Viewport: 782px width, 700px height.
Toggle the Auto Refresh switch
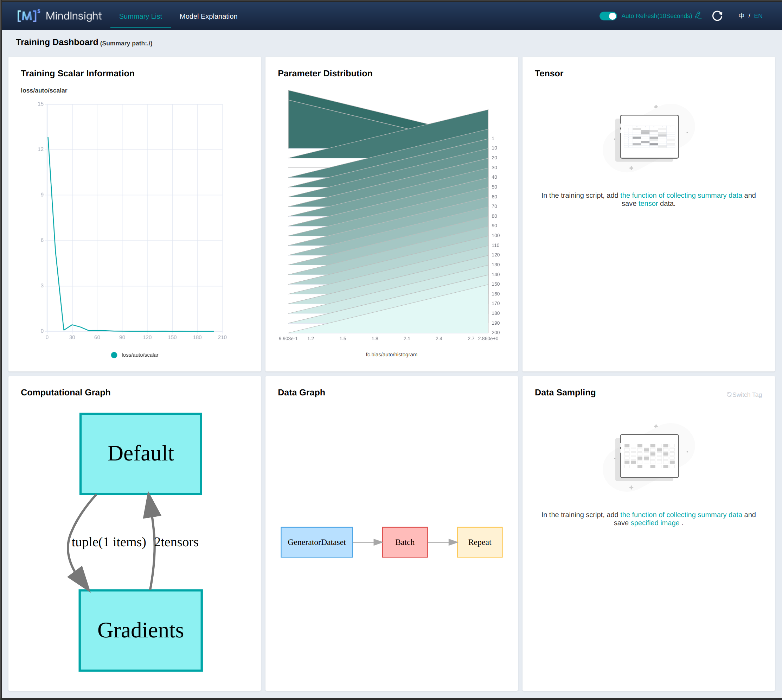608,16
